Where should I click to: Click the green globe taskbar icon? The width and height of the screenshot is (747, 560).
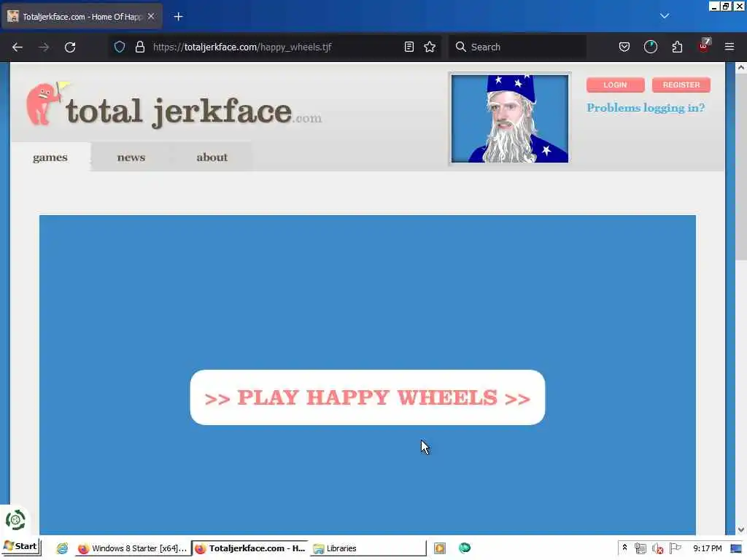point(465,548)
